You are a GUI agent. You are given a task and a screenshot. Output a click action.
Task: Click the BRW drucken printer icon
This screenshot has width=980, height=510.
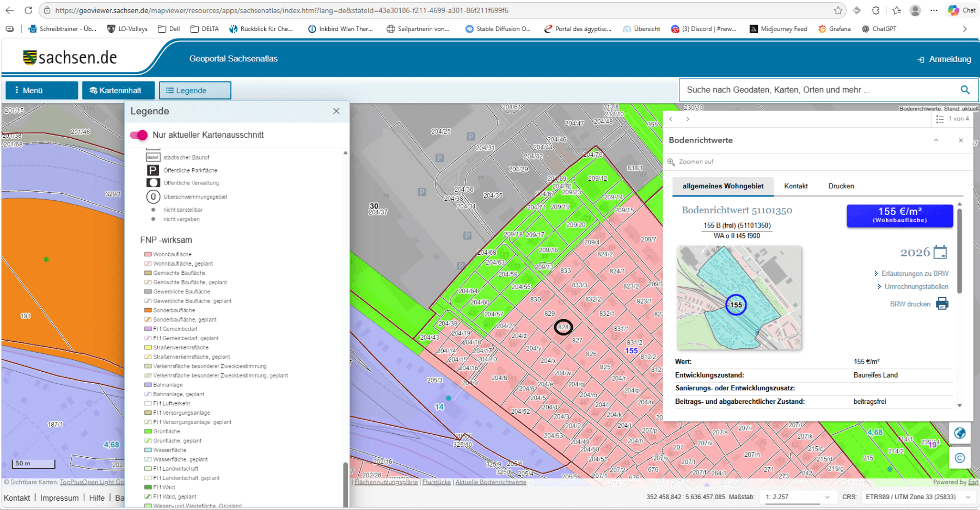942,304
